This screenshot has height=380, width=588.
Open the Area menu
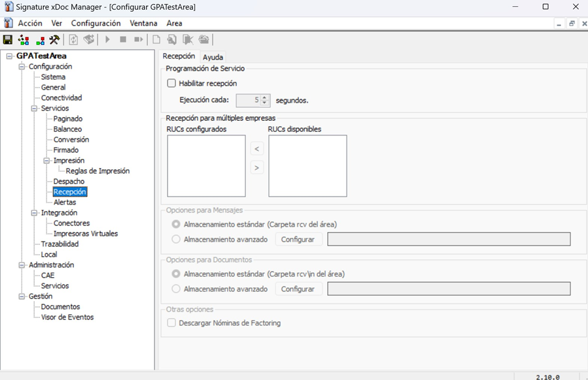(x=174, y=23)
